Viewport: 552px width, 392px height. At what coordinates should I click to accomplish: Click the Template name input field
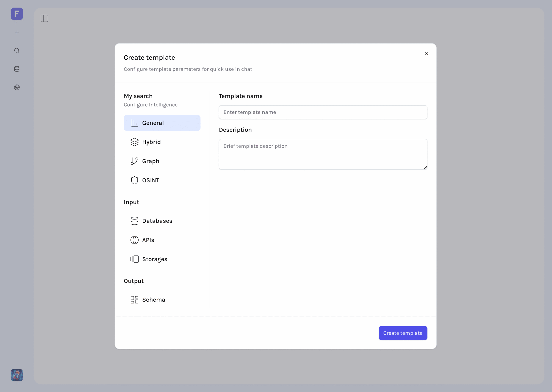(323, 112)
